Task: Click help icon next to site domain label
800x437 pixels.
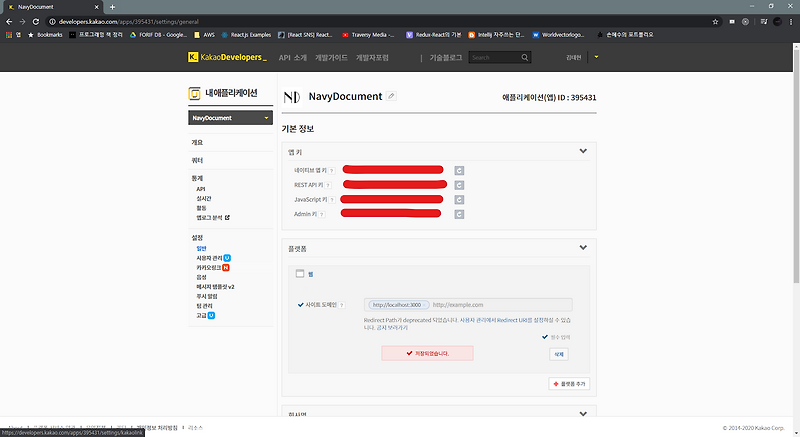Action: tap(342, 305)
